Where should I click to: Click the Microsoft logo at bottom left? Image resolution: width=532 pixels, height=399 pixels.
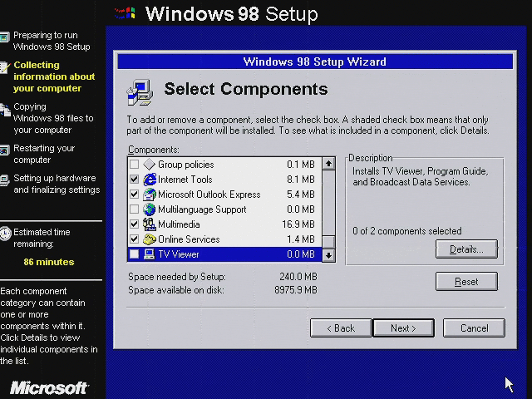coord(49,387)
